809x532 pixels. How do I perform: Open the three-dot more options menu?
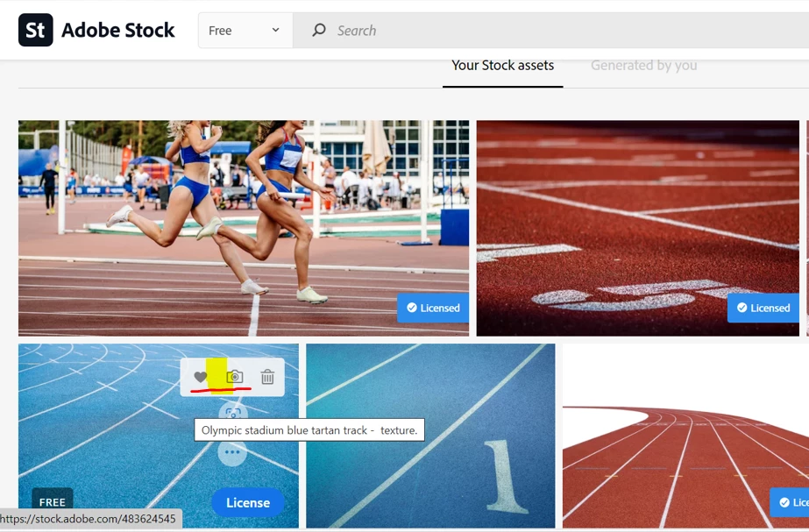(232, 452)
